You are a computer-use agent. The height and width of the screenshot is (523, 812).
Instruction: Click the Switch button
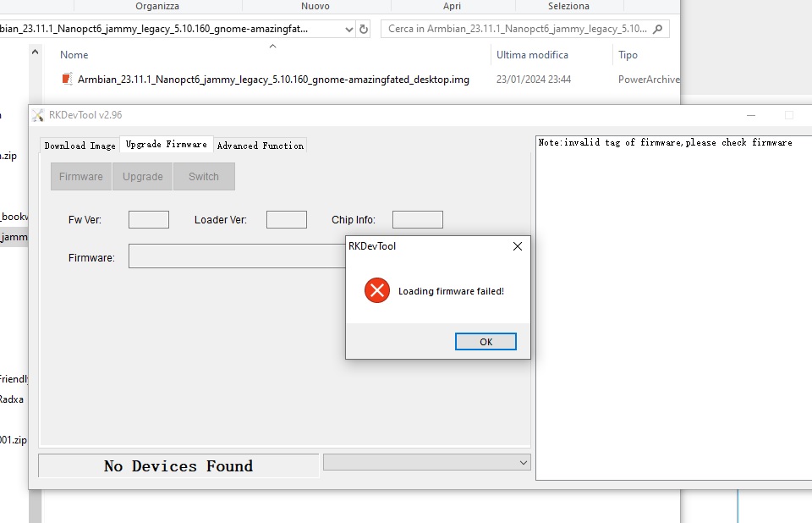(x=204, y=177)
